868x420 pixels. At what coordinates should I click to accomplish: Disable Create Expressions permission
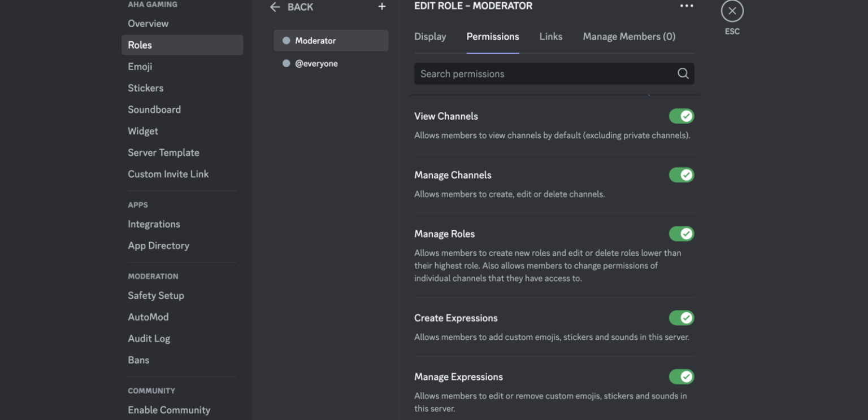pyautogui.click(x=682, y=317)
